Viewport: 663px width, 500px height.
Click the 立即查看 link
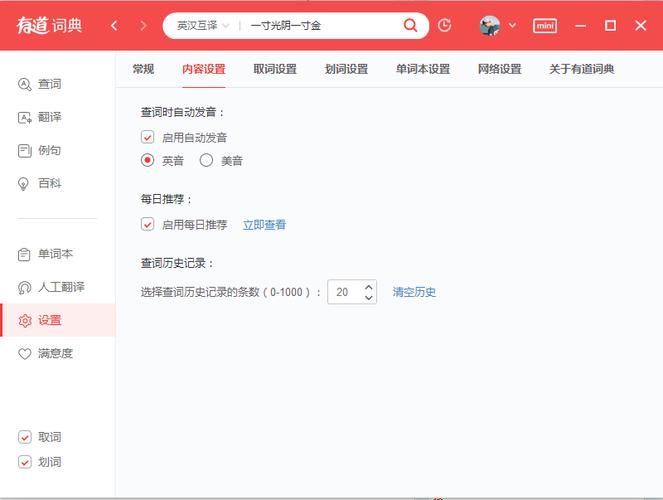click(264, 224)
